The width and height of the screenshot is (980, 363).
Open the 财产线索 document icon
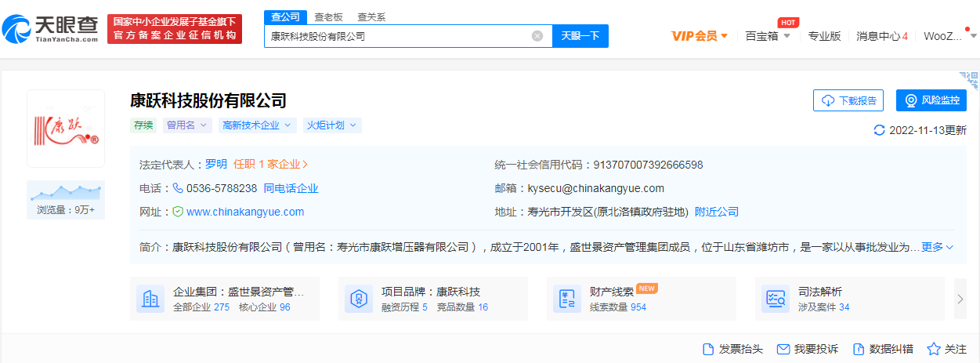(x=566, y=299)
